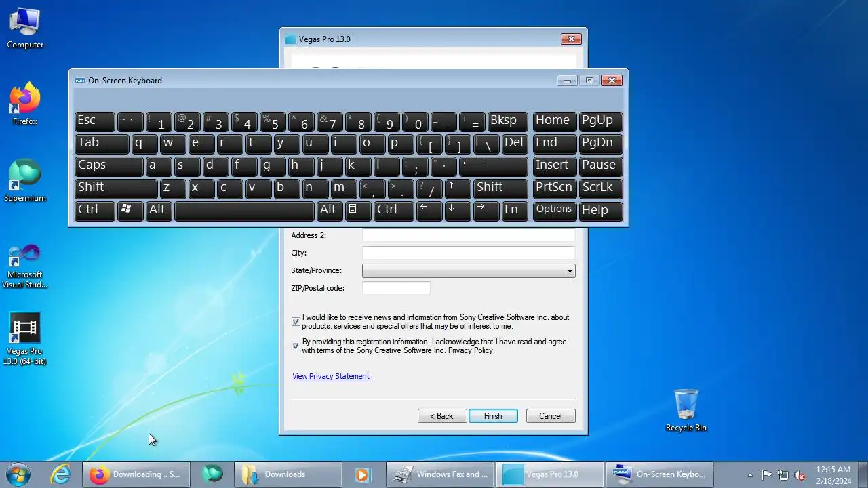The image size is (868, 488).
Task: Click the City input field
Action: pos(469,253)
